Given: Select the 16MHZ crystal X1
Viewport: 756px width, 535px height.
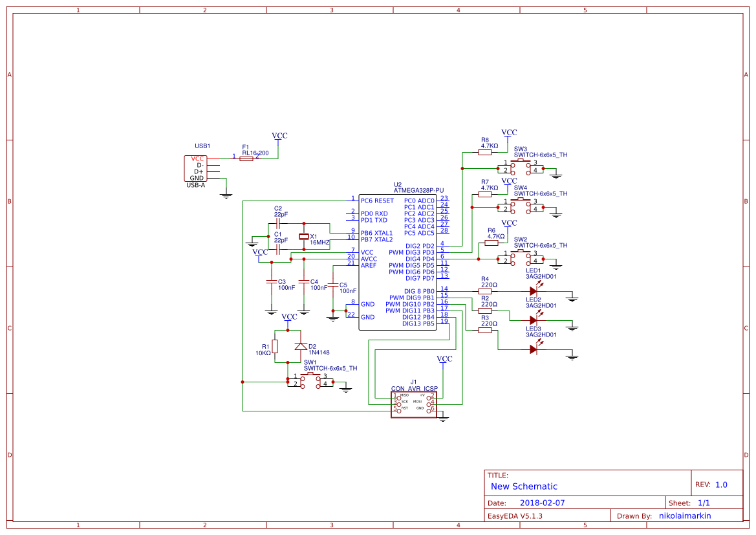Looking at the screenshot, I should pos(304,237).
